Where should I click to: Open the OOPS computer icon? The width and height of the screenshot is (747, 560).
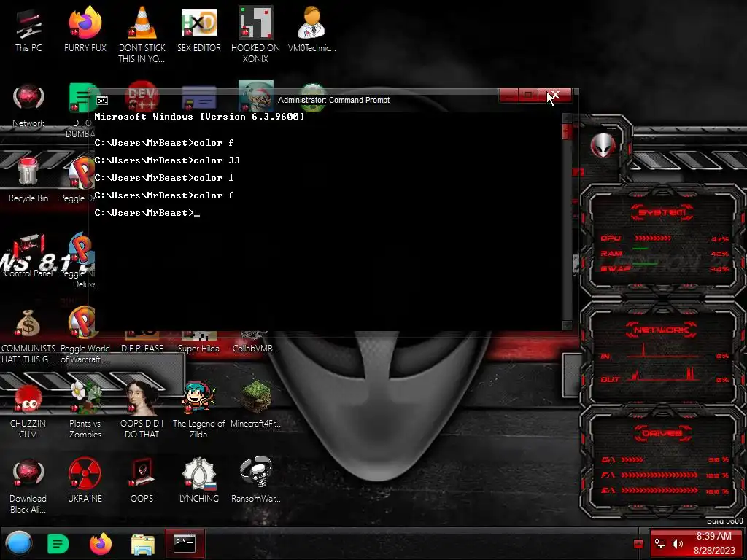click(142, 481)
